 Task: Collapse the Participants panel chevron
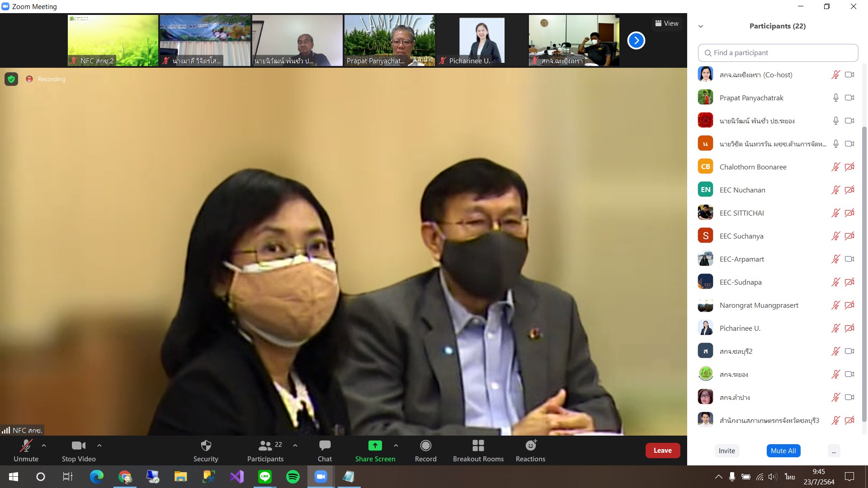[701, 26]
